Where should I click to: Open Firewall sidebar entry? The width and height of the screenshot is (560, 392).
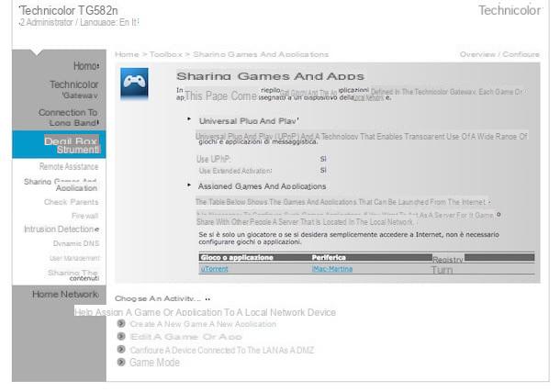(x=85, y=216)
